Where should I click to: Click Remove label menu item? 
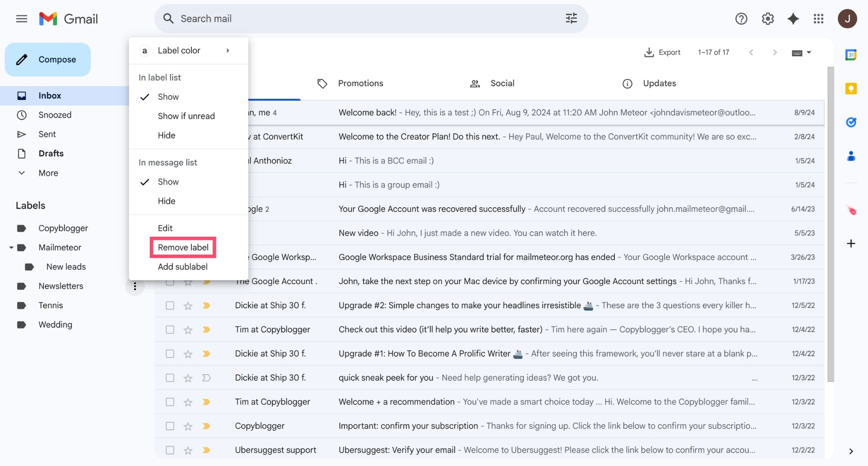coord(183,248)
